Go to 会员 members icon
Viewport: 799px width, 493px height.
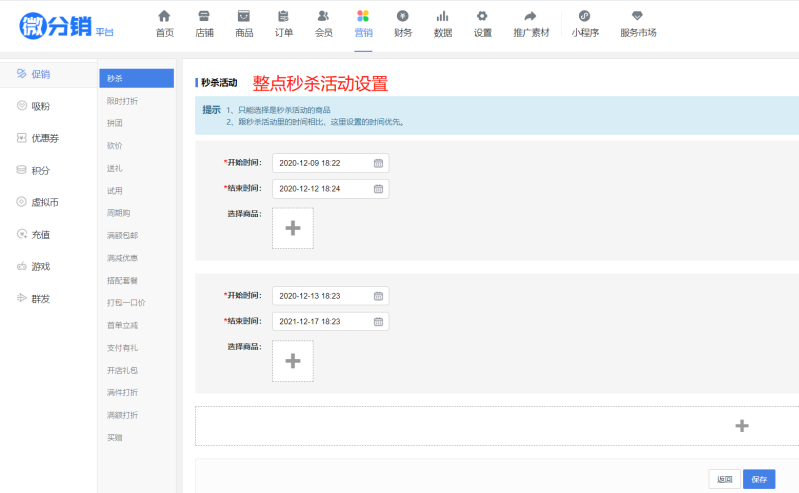(323, 16)
